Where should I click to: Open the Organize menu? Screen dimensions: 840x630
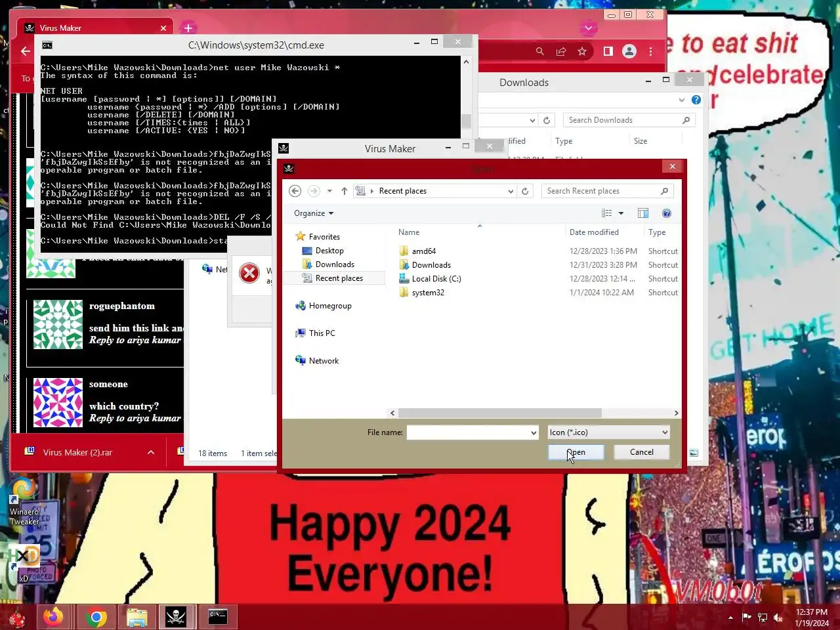[314, 213]
